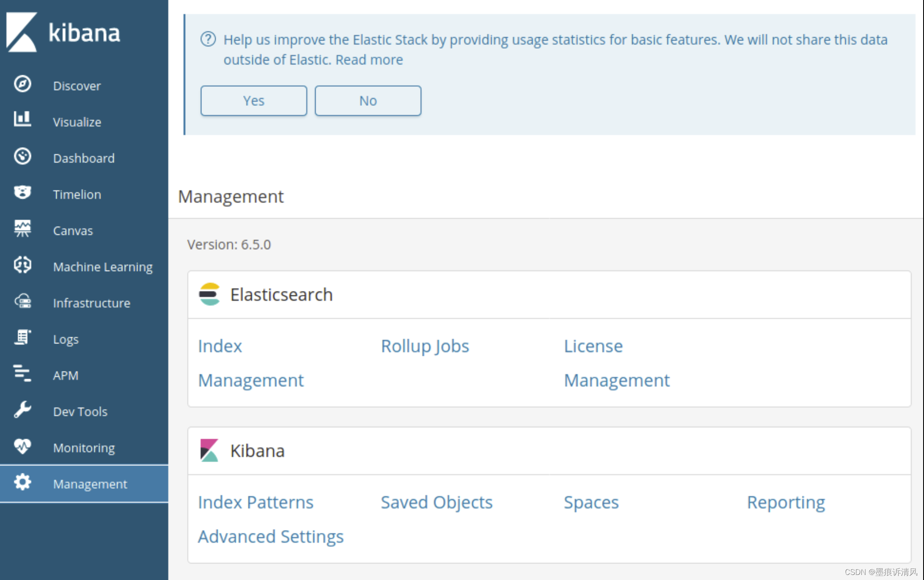The image size is (924, 580).
Task: Click No to decline usage statistics
Action: 368,101
